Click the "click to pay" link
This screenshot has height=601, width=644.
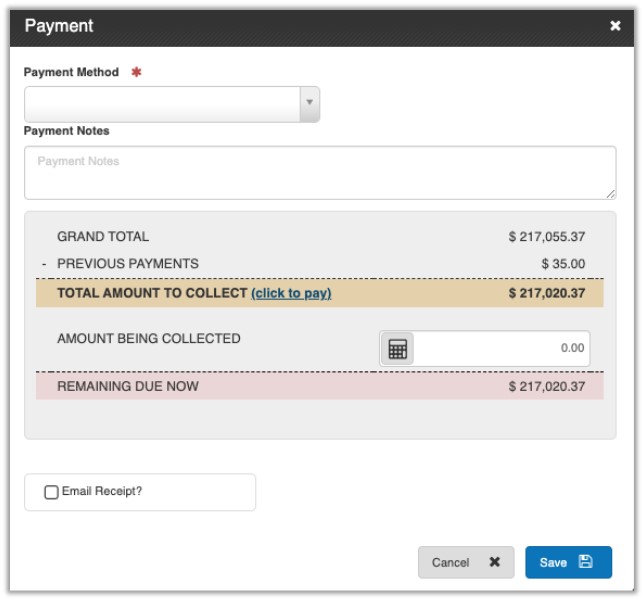click(x=291, y=293)
